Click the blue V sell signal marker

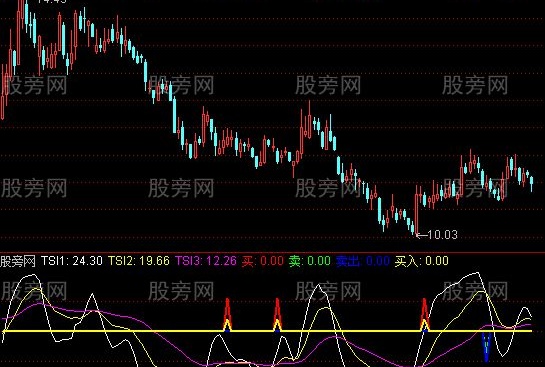coord(486,347)
